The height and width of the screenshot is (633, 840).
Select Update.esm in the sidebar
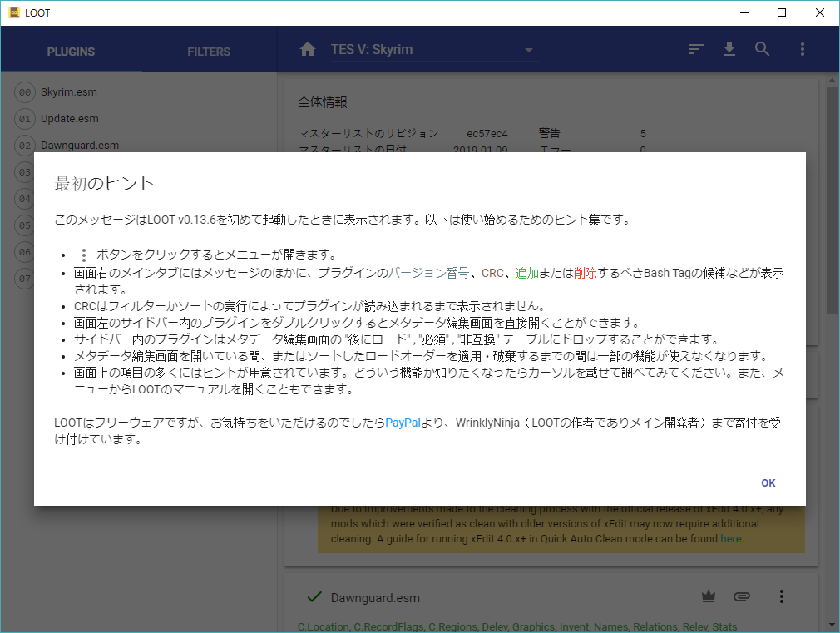click(x=70, y=119)
